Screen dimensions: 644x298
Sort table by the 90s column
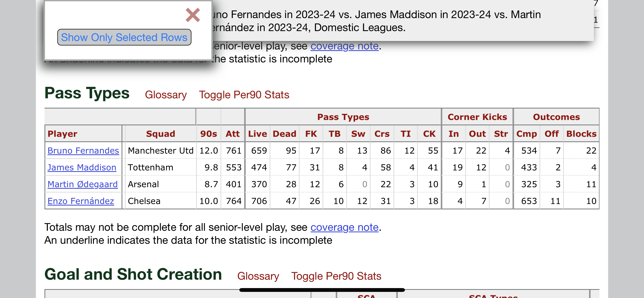point(209,134)
